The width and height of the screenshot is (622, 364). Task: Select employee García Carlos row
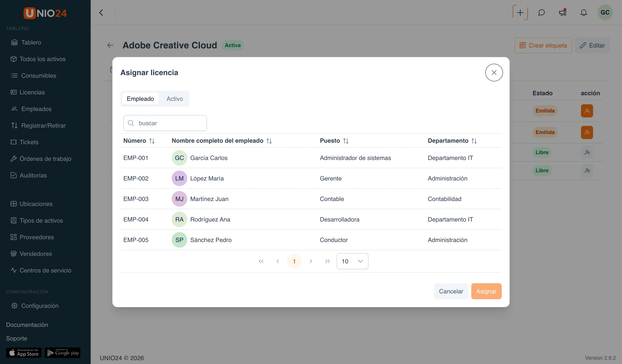pyautogui.click(x=311, y=158)
